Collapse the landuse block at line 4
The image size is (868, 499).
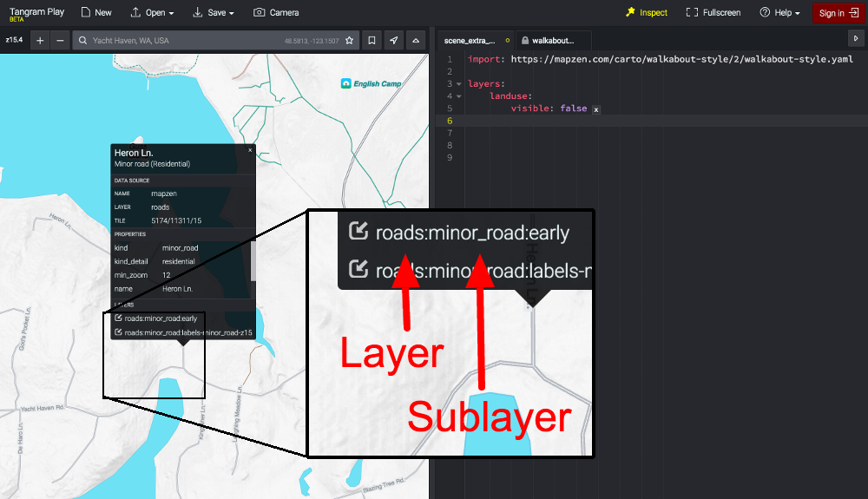(458, 96)
